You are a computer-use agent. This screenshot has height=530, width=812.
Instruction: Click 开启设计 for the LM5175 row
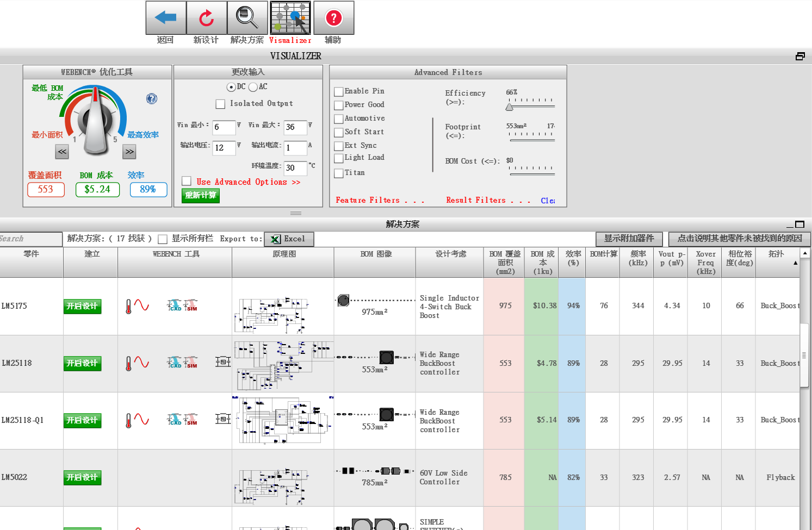[x=83, y=307]
